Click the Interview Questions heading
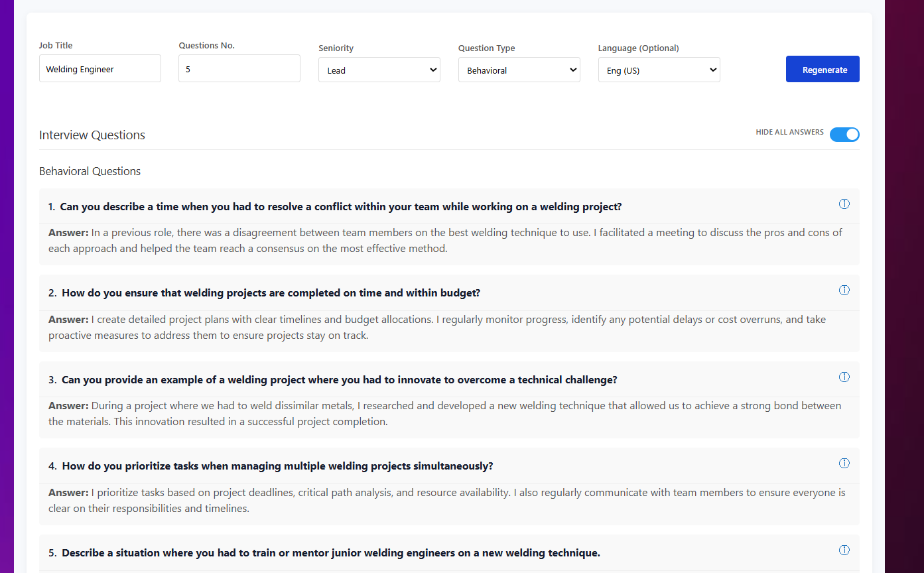The image size is (924, 573). click(x=92, y=135)
